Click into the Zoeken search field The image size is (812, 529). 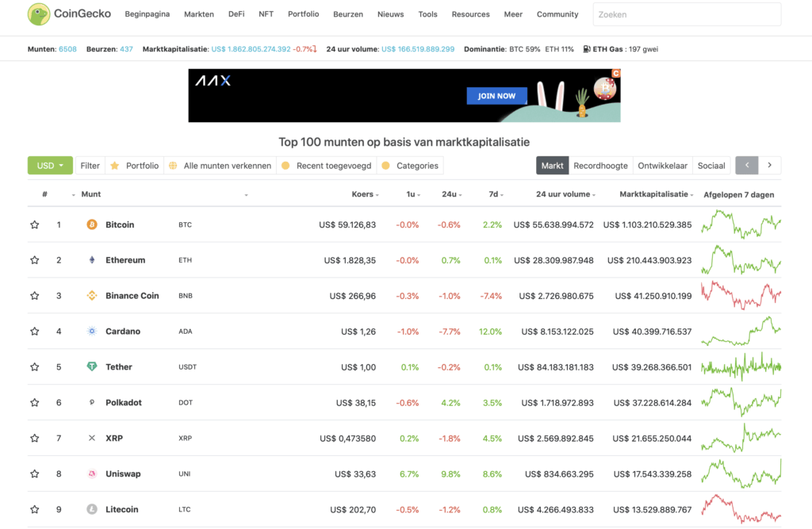pyautogui.click(x=686, y=14)
